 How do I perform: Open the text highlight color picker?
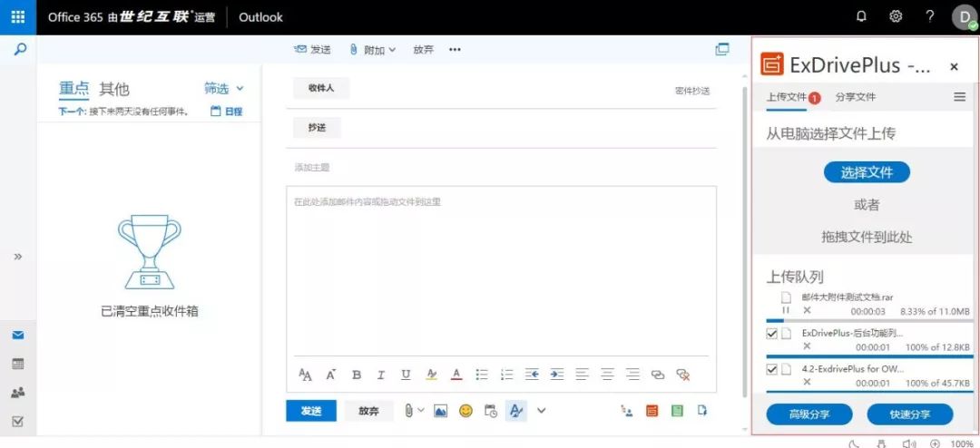[431, 375]
